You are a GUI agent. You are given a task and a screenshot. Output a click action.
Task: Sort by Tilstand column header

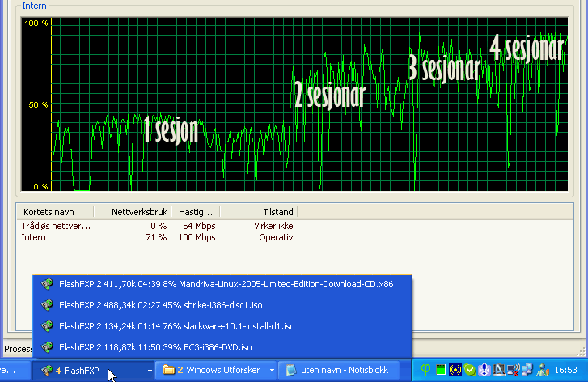click(259, 212)
